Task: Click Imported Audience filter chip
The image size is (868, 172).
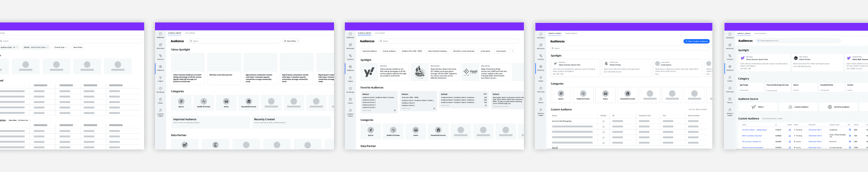Action: click(370, 51)
